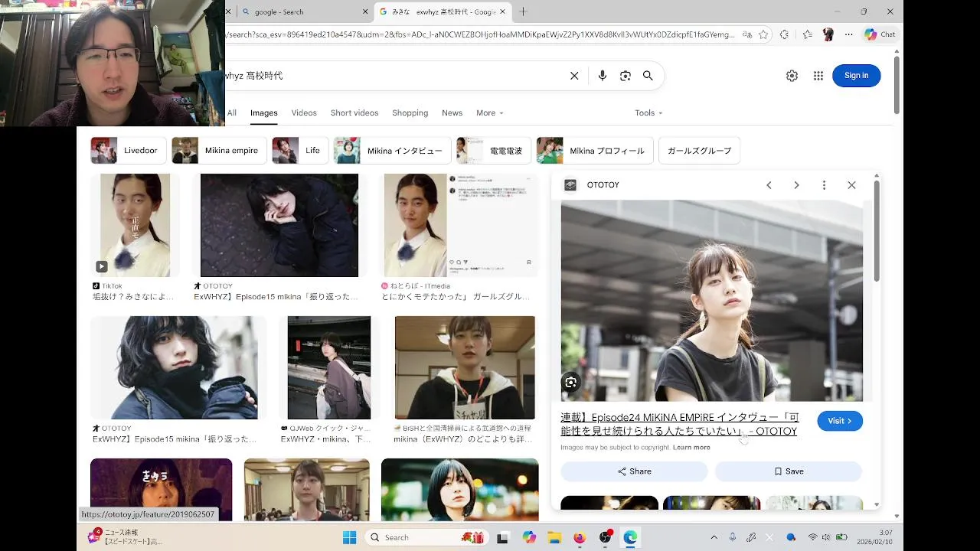Open Microsoft Edge from the taskbar
The width and height of the screenshot is (980, 551).
630,537
